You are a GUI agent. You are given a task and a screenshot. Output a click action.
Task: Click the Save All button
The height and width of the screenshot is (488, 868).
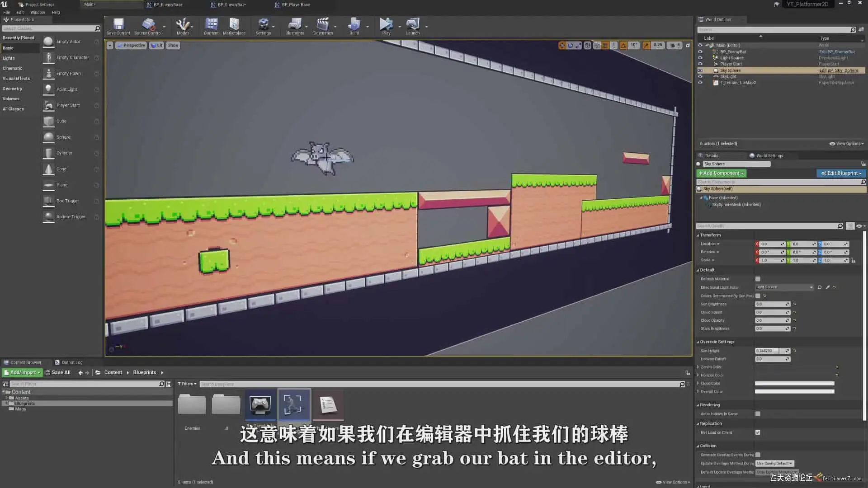pyautogui.click(x=58, y=372)
